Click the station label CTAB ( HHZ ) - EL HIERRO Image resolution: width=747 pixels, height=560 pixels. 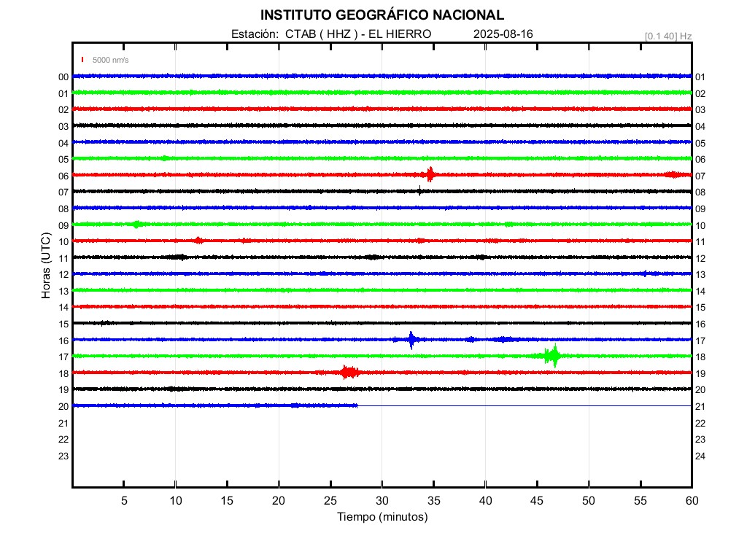[358, 34]
